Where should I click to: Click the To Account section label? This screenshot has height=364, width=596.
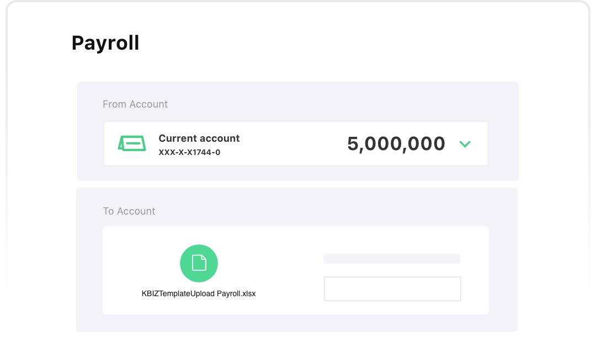pos(129,211)
